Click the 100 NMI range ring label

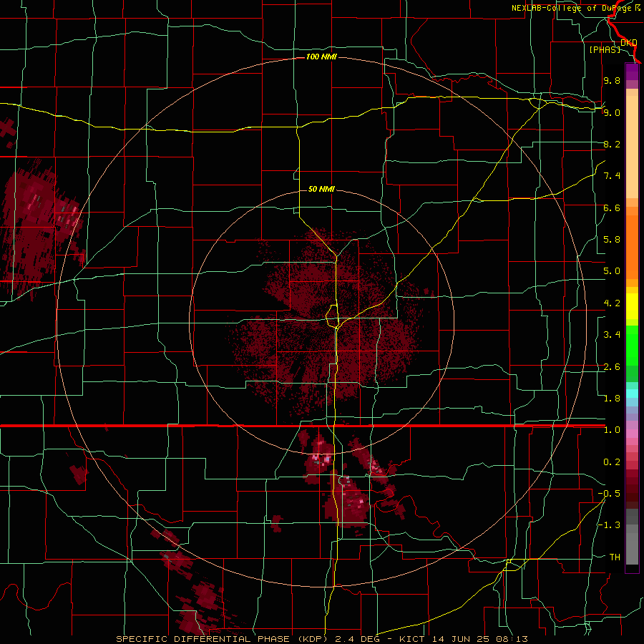321,57
